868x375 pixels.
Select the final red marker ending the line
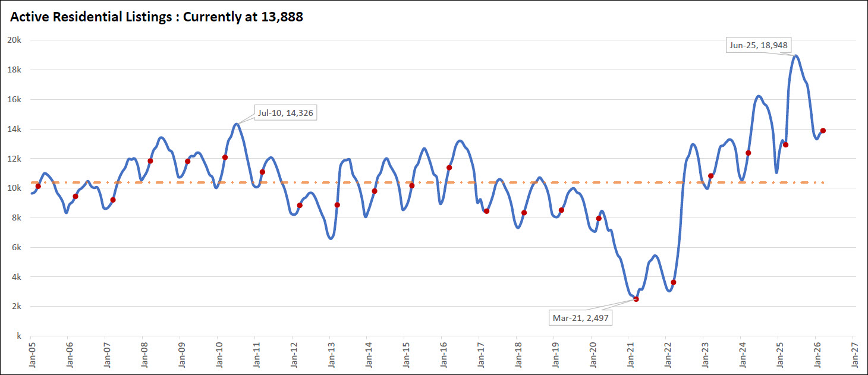click(x=823, y=131)
